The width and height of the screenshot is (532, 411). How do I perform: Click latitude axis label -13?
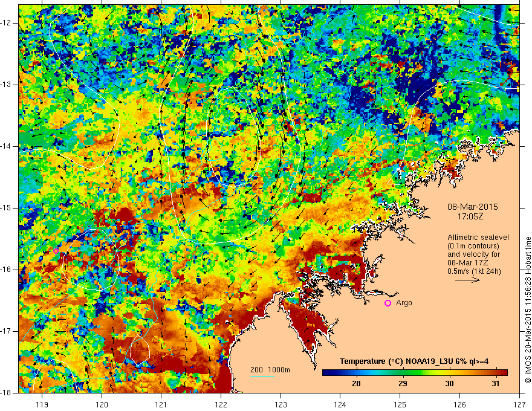6,85
